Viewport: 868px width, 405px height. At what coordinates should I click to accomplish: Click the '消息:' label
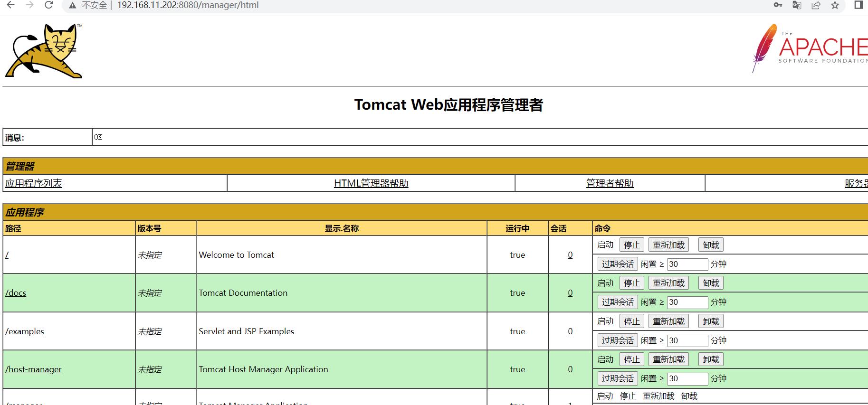click(x=15, y=138)
